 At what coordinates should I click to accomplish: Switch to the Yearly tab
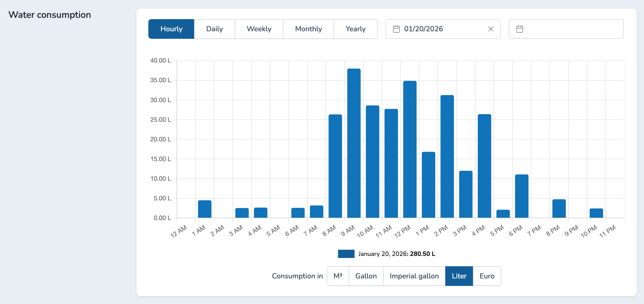pyautogui.click(x=356, y=29)
